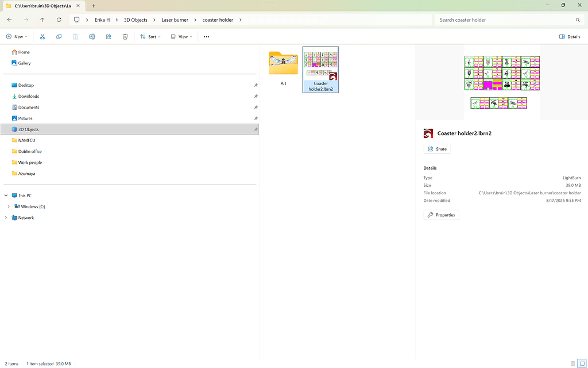Click the search magnifier in the search box
Viewport: 588px width, 368px height.
(x=578, y=19)
